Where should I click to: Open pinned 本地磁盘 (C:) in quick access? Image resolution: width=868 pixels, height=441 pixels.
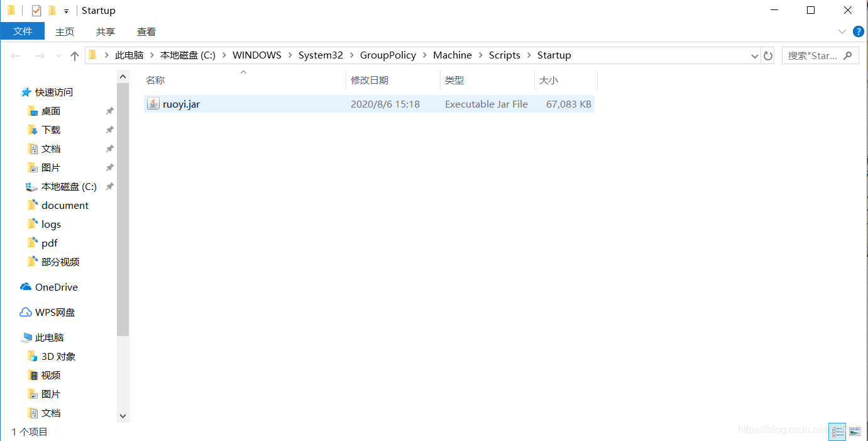[x=69, y=186]
